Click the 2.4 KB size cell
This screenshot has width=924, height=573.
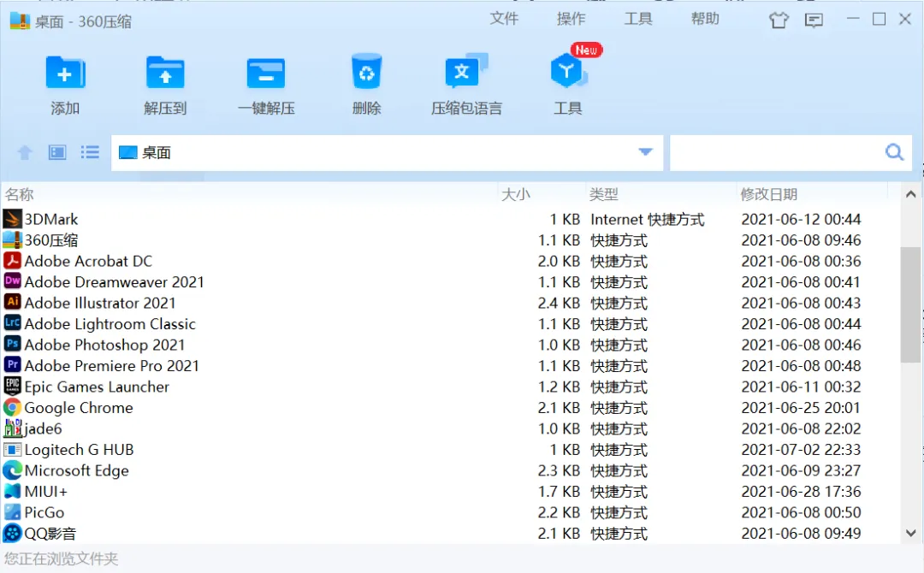pyautogui.click(x=559, y=304)
